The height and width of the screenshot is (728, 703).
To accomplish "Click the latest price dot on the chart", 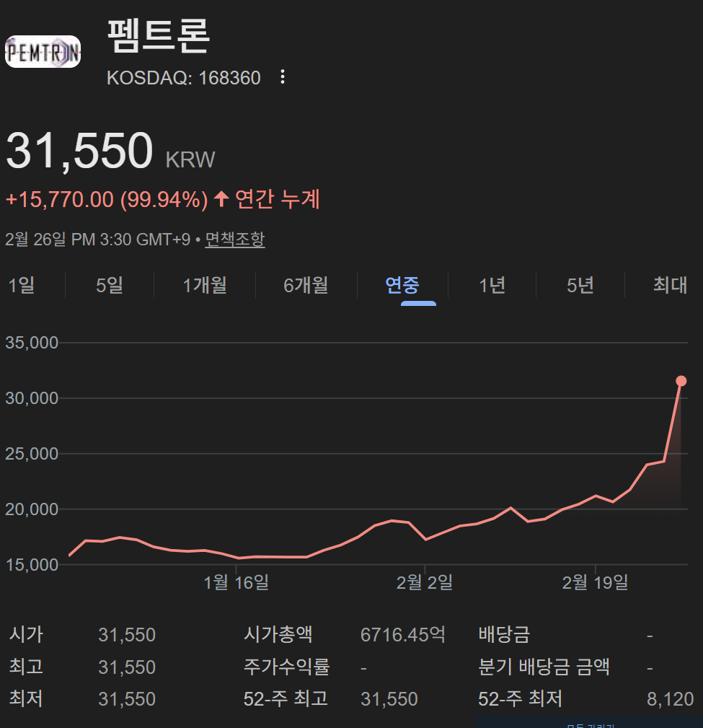I will click(x=681, y=381).
